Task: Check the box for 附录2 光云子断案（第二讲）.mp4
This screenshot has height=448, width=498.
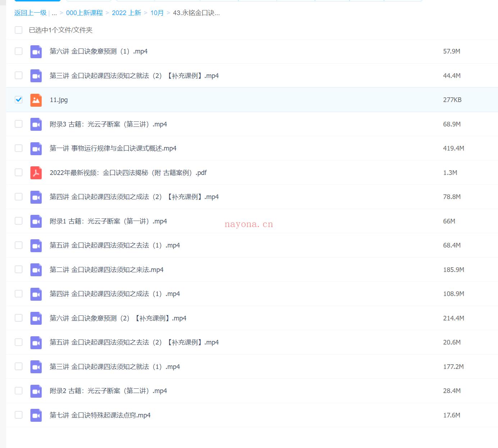Action: [x=19, y=391]
